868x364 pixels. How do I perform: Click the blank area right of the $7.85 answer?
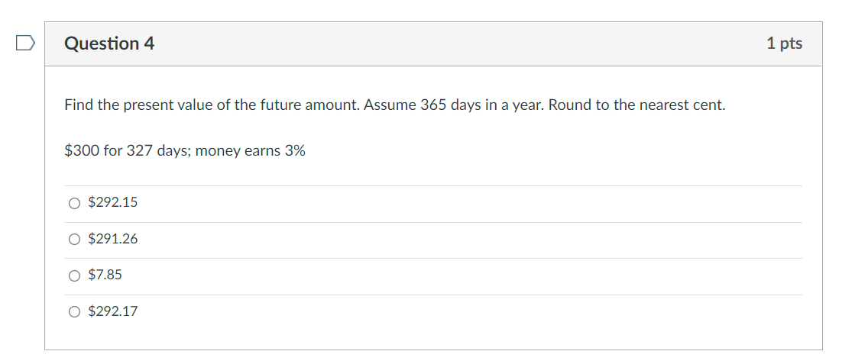point(458,275)
